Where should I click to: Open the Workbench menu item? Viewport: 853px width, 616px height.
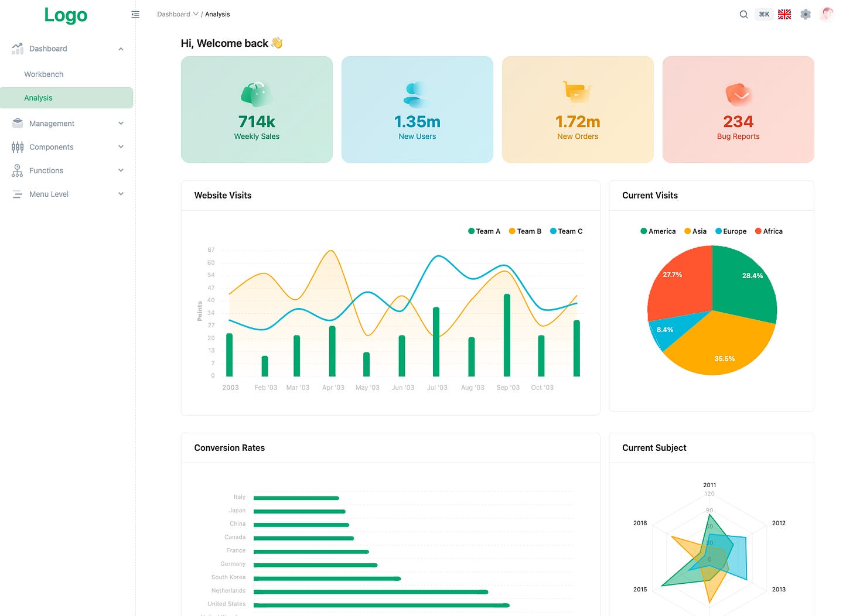(x=67, y=74)
